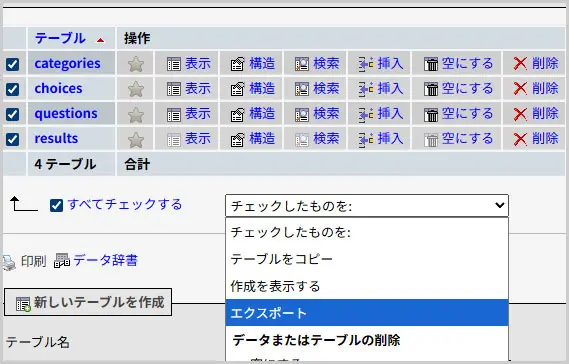Click the 構造 structure icon in results row
This screenshot has width=569, height=364.
tap(237, 139)
